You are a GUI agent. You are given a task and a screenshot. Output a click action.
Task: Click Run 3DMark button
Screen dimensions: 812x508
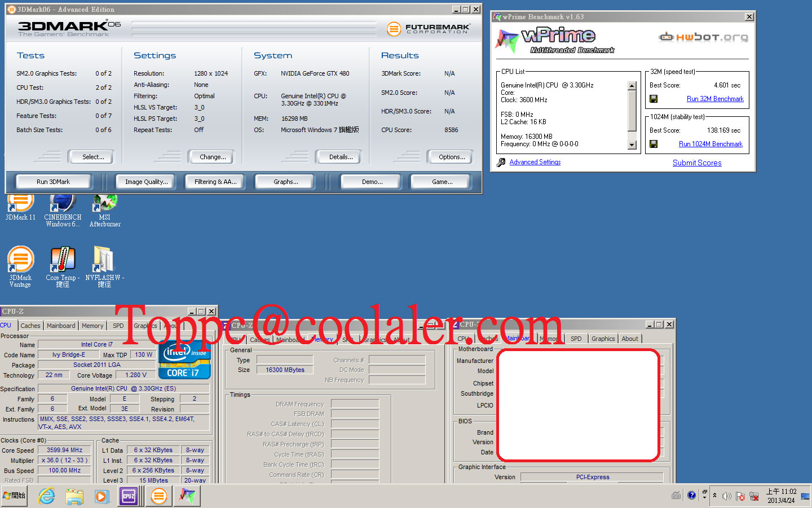(54, 182)
